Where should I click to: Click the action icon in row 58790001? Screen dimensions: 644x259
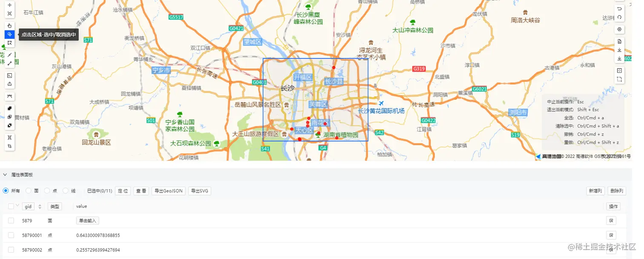611,235
